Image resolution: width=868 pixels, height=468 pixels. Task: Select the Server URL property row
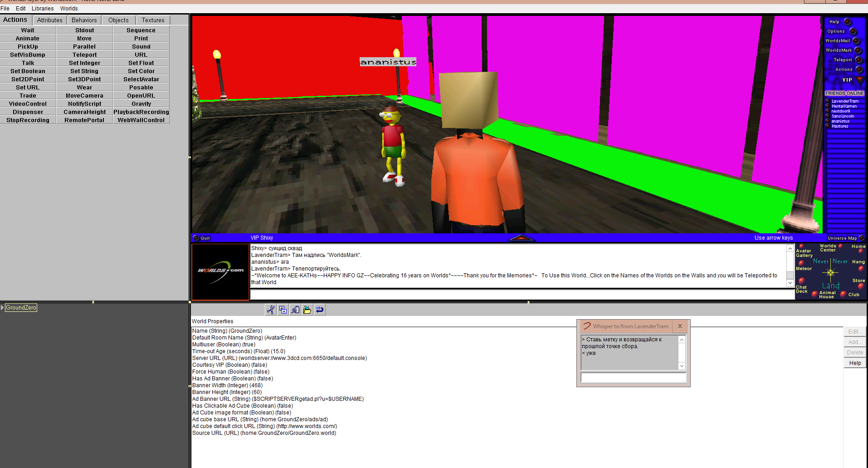click(280, 358)
